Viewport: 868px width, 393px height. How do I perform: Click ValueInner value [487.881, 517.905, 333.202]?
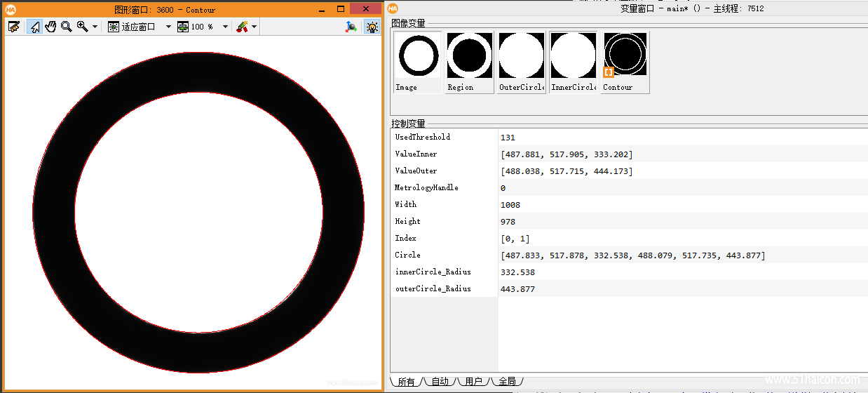567,154
